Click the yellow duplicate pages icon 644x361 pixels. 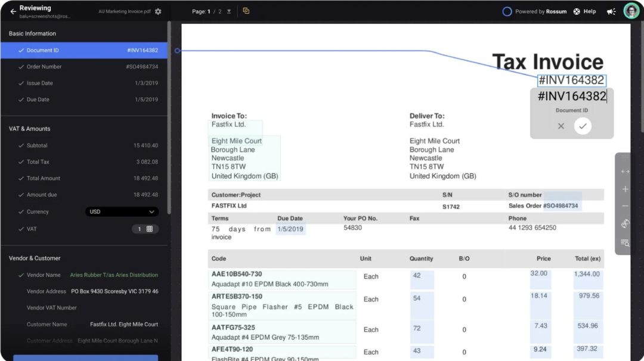(x=246, y=11)
